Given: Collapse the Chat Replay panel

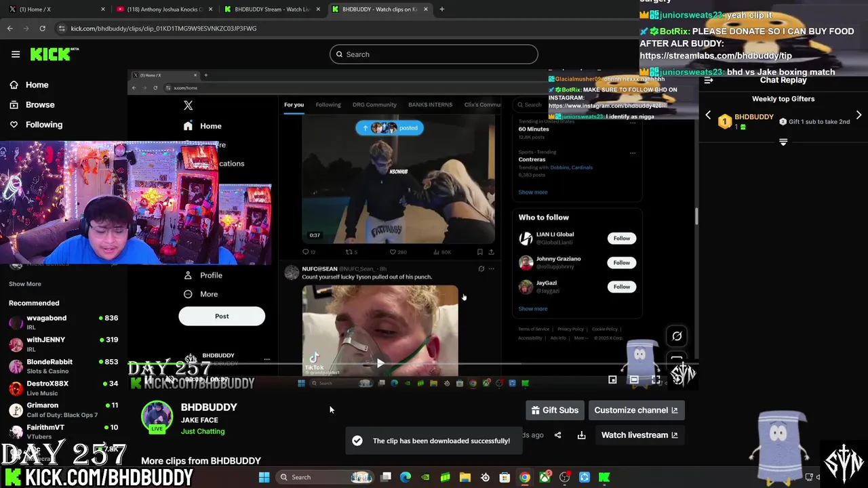Looking at the screenshot, I should point(708,80).
